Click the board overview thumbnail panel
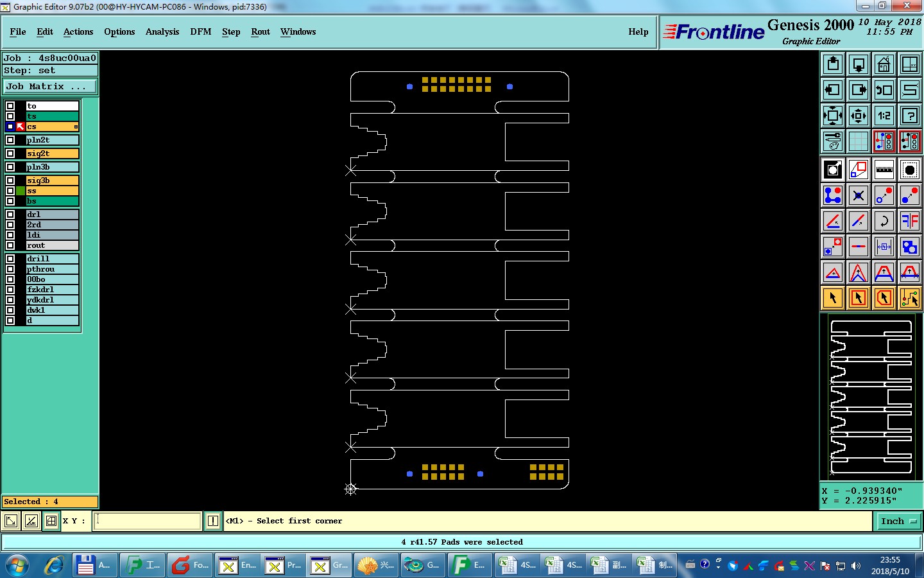Viewport: 924px width, 578px height. click(871, 397)
